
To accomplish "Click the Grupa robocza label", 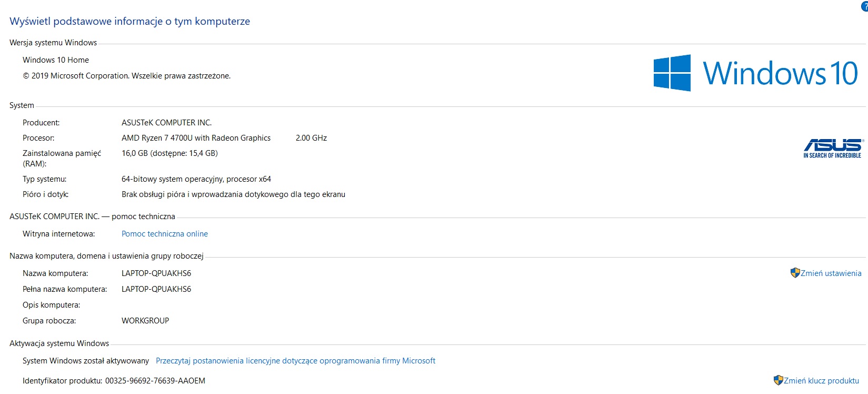I will point(49,321).
